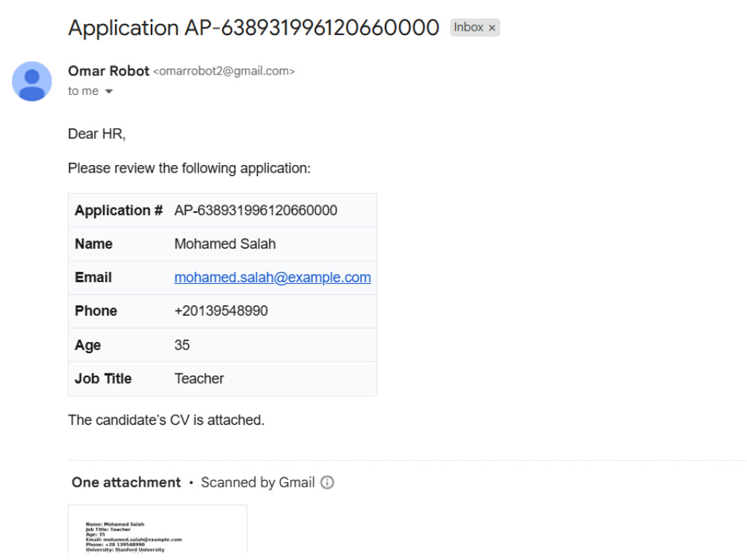Click the 'Phone' row label
Image resolution: width=747 pixels, height=560 pixels.
96,311
